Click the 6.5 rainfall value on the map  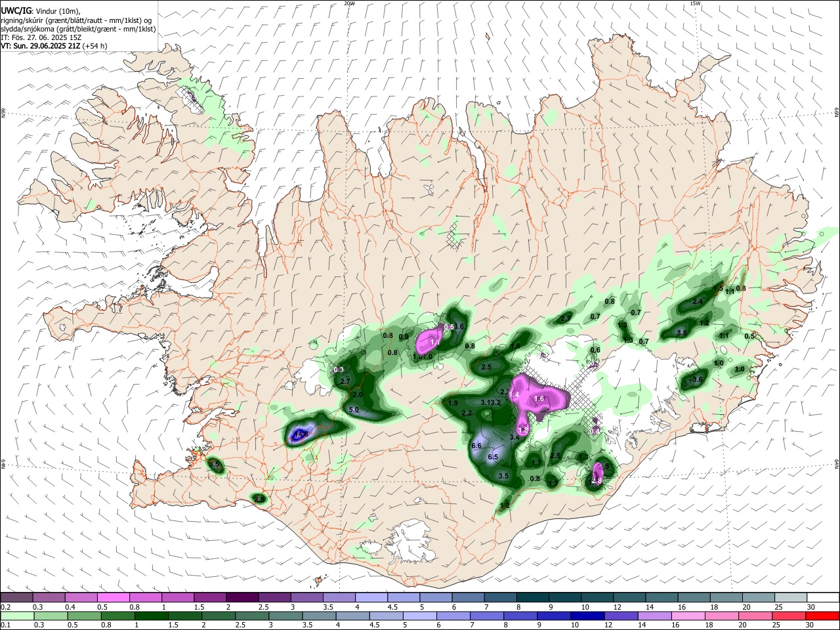[x=493, y=457]
